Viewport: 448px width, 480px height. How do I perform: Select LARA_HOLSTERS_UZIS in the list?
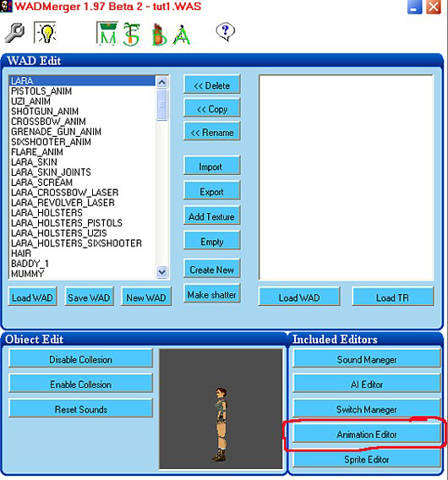click(x=82, y=233)
